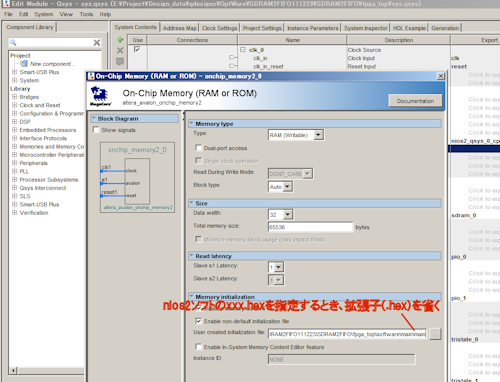
Task: Click the Qsys app icon in the title bar
Action: point(6,4)
